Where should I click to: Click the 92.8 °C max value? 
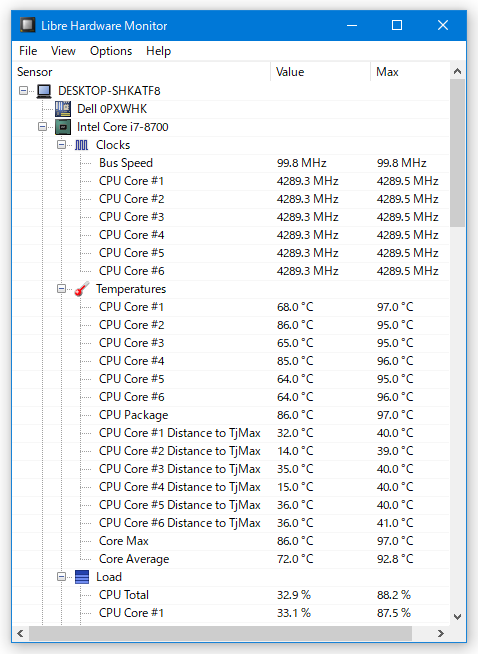(395, 559)
